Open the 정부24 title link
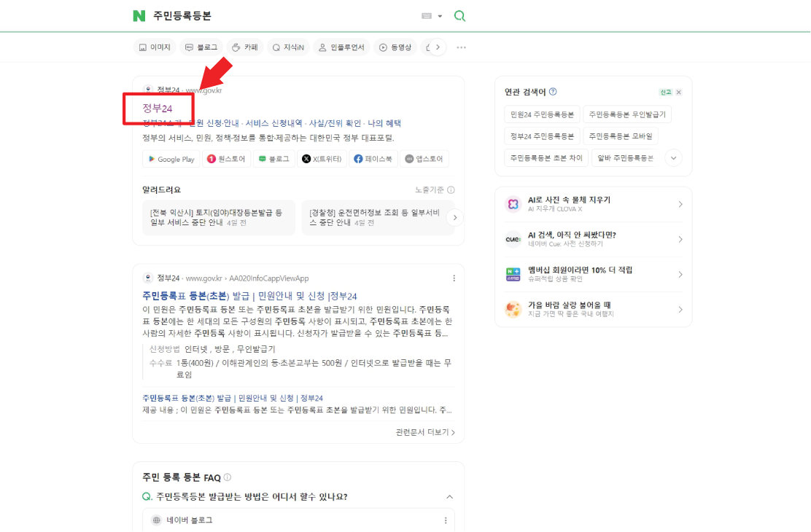The height and width of the screenshot is (532, 811). tap(158, 108)
